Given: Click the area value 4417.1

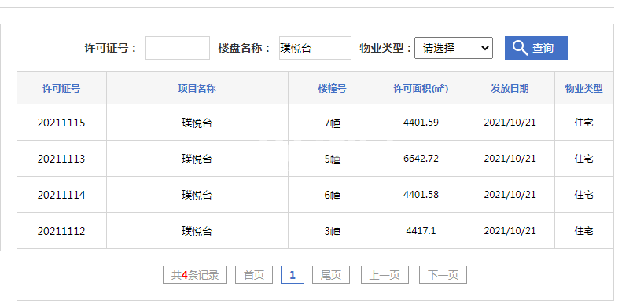Looking at the screenshot, I should (421, 231).
